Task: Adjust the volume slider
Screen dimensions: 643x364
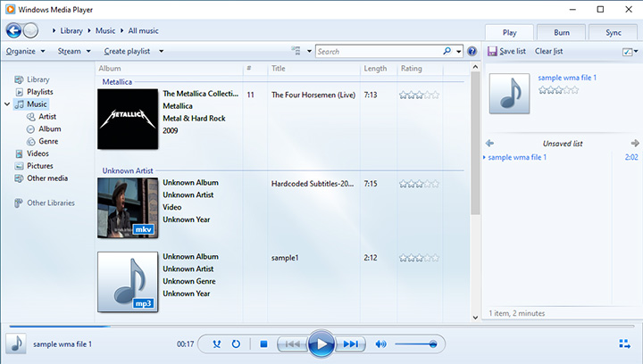Action: pos(415,344)
